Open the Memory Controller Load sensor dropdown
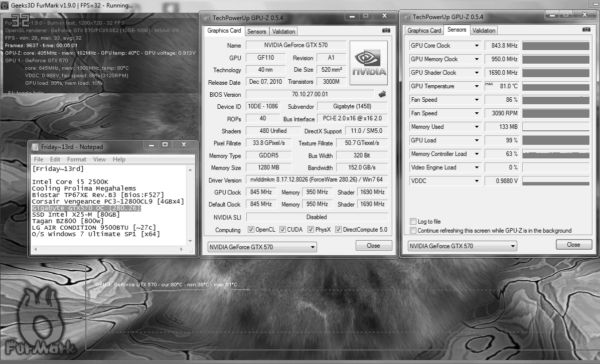This screenshot has height=364, width=600. (477, 154)
